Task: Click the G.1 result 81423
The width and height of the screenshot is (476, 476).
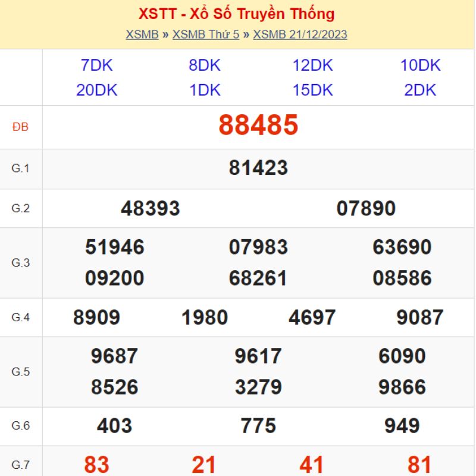Action: coord(258,168)
